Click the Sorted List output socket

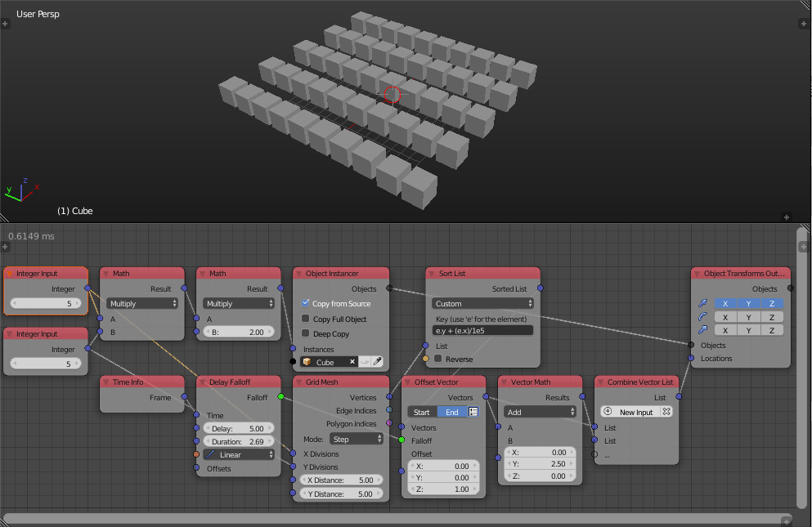[541, 288]
